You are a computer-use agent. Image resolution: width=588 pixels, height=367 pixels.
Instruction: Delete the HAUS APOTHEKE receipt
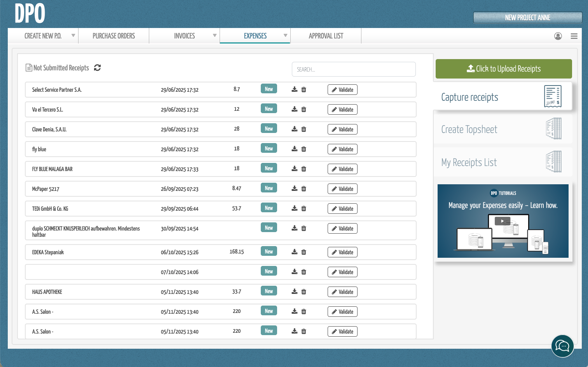click(304, 292)
